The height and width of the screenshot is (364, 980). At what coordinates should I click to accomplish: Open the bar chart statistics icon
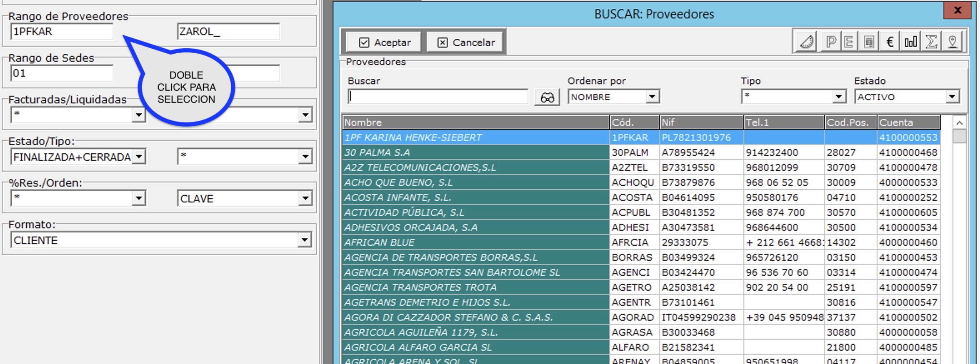click(910, 42)
